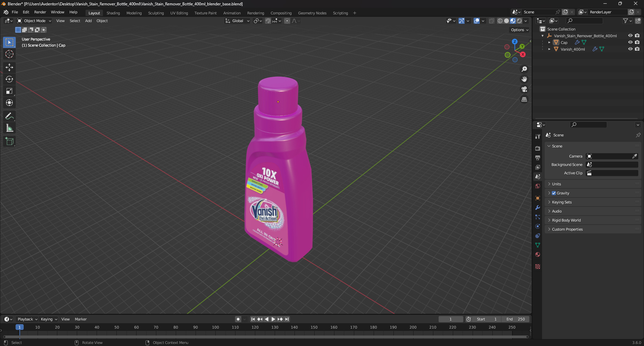Open the Playback dropdown in timeline
Screen dimensions: 644x346
tap(28, 319)
